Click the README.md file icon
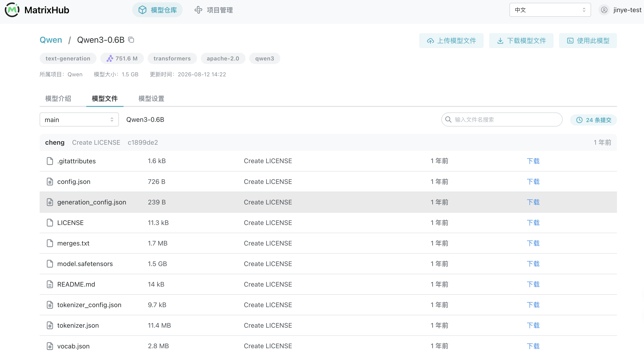The width and height of the screenshot is (644, 358). tap(50, 284)
